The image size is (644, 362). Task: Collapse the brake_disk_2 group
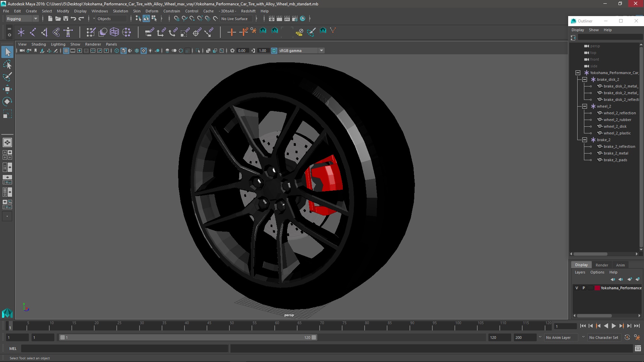point(585,79)
